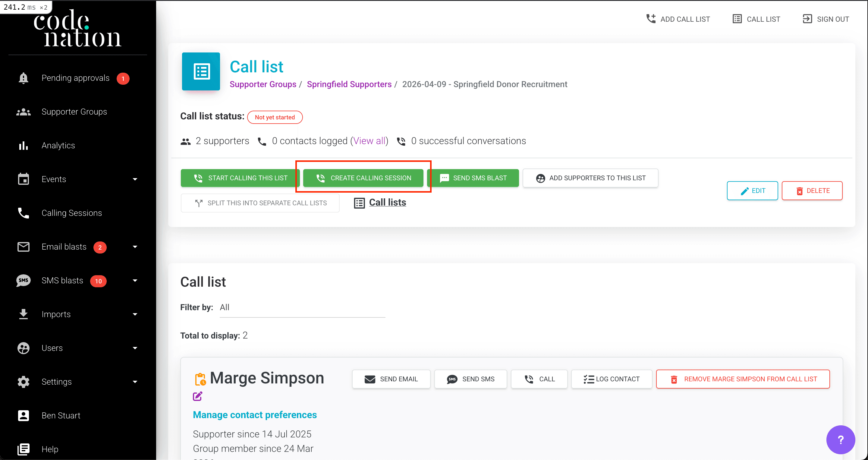Image resolution: width=868 pixels, height=460 pixels.
Task: Click the edit pencil icon under Marge Simpson
Action: 197,396
